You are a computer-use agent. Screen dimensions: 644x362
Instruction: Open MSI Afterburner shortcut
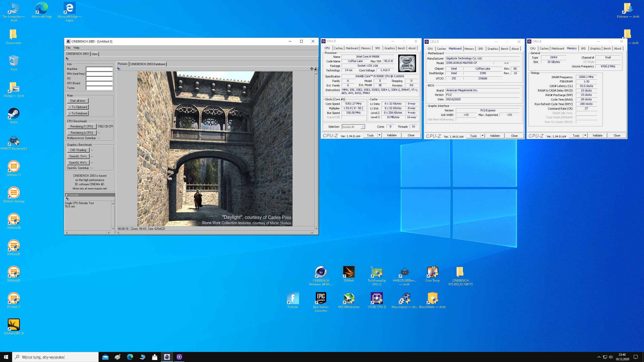coord(349,301)
